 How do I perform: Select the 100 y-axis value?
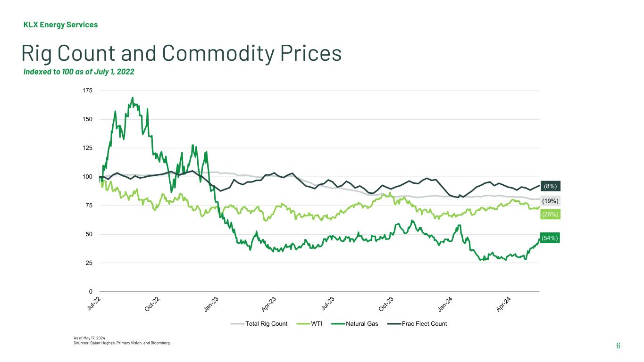pyautogui.click(x=88, y=177)
